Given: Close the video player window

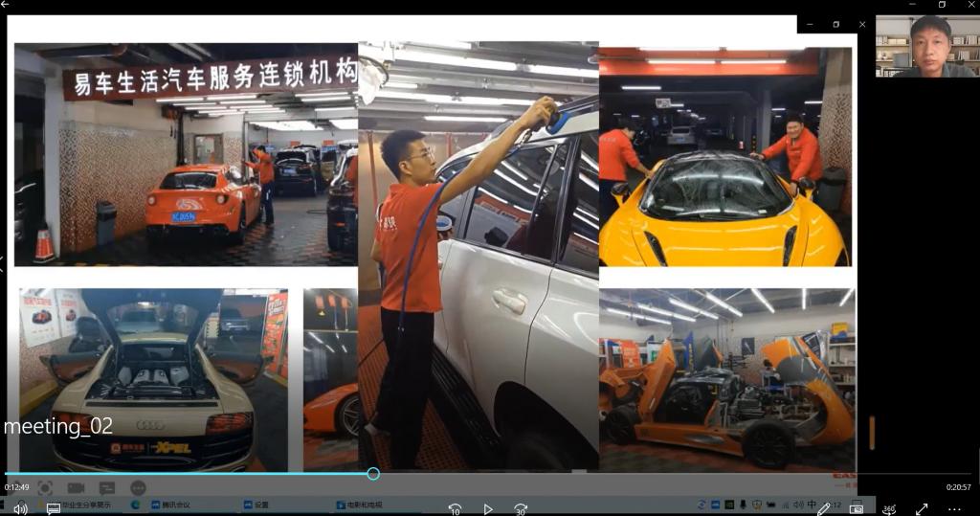Looking at the screenshot, I should point(970,5).
